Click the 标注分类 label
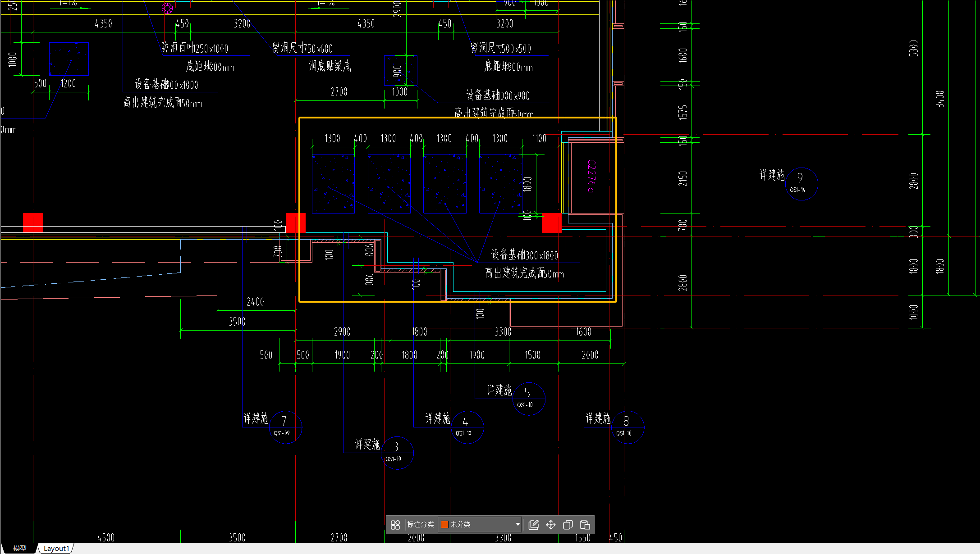This screenshot has width=980, height=554. (420, 524)
